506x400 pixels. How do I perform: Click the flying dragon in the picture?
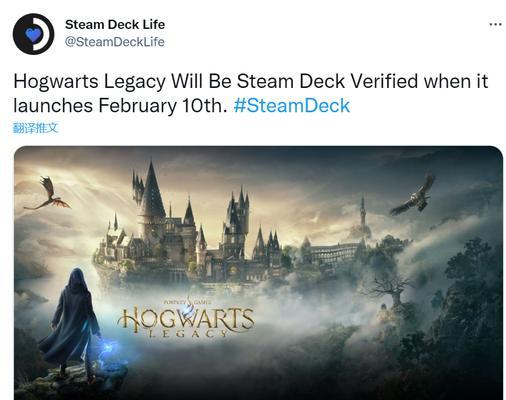point(48,194)
